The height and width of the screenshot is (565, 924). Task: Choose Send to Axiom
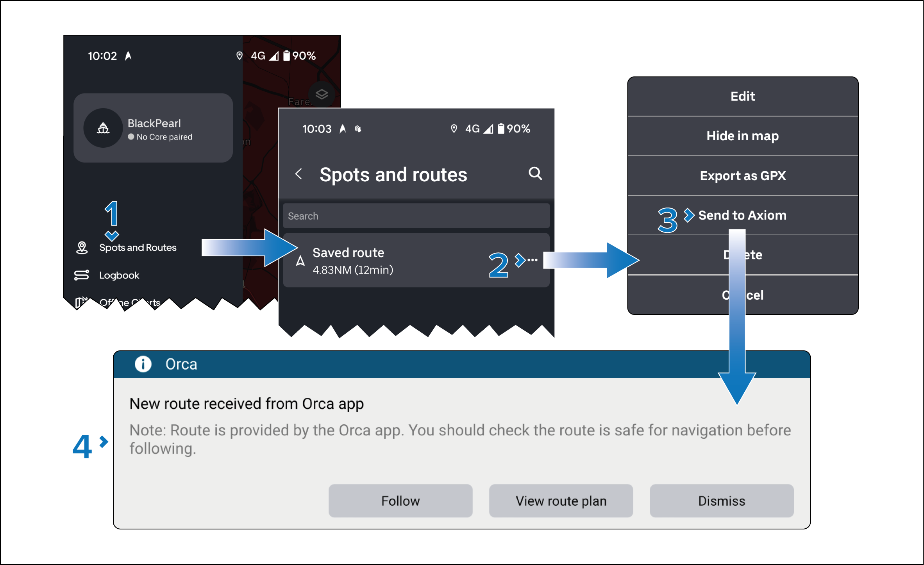tap(742, 215)
